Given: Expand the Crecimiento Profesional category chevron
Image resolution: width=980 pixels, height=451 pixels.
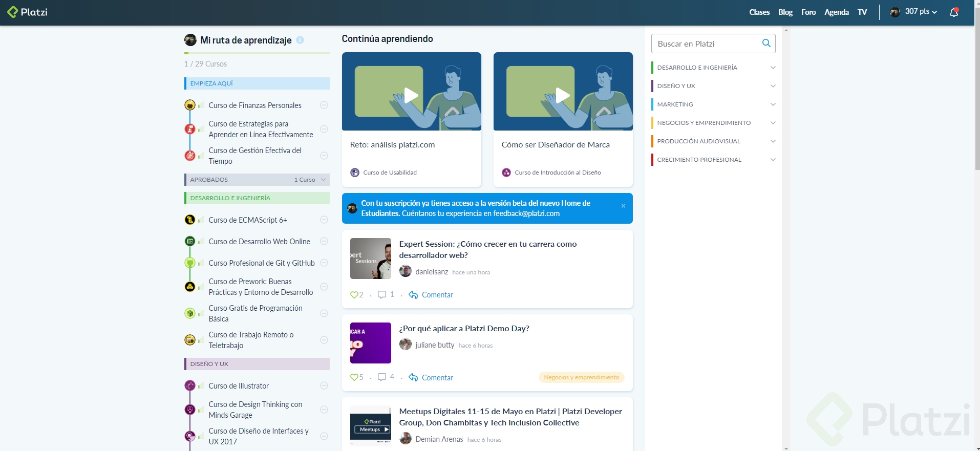Looking at the screenshot, I should (773, 160).
